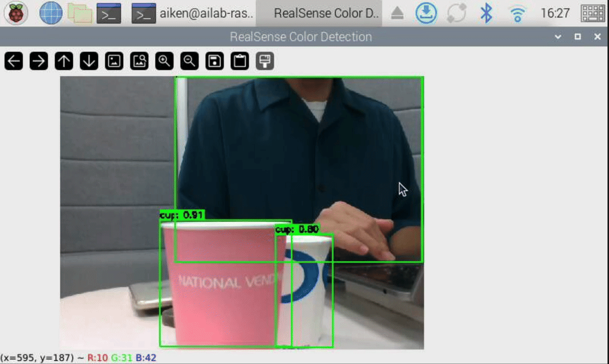This screenshot has height=364, width=609.
Task: Pan the image left with the left arrow
Action: 14,61
